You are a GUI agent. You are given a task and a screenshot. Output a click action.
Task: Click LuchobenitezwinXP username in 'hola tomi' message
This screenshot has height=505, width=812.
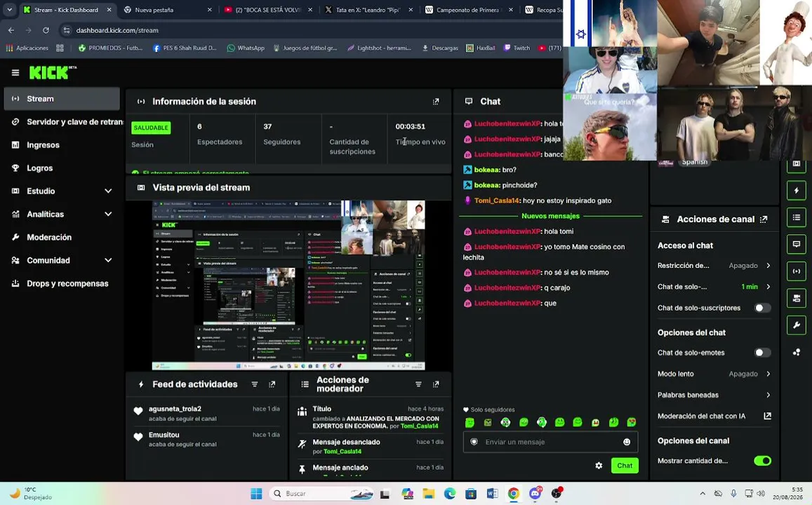tap(507, 231)
